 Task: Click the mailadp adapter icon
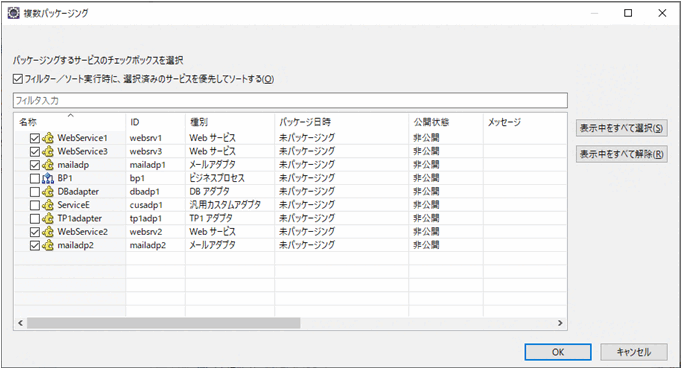tap(48, 165)
